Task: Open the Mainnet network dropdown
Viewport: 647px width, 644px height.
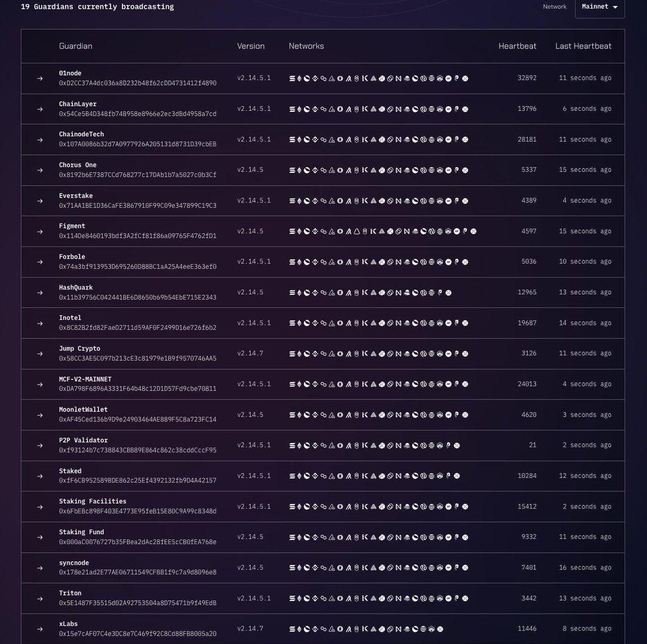Action: (600, 7)
